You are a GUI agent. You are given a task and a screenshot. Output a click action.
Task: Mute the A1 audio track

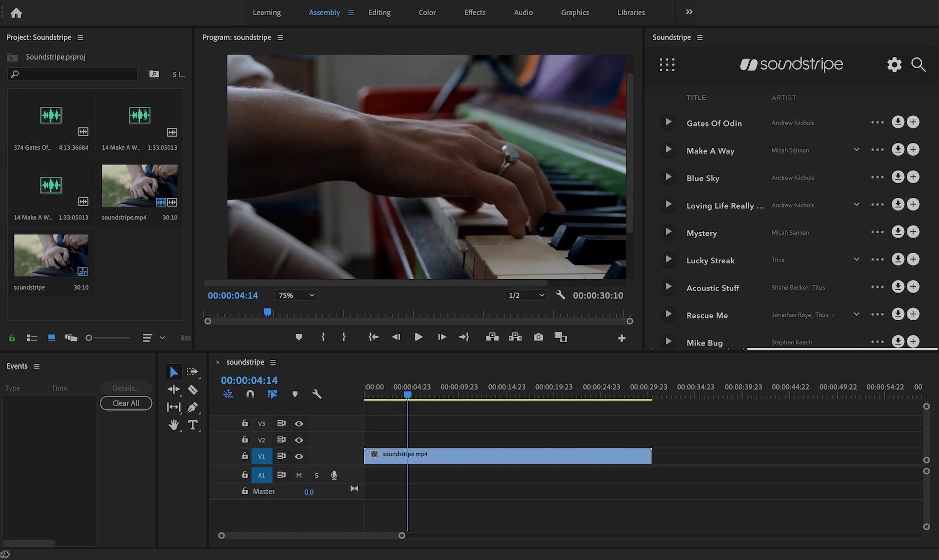click(x=299, y=474)
